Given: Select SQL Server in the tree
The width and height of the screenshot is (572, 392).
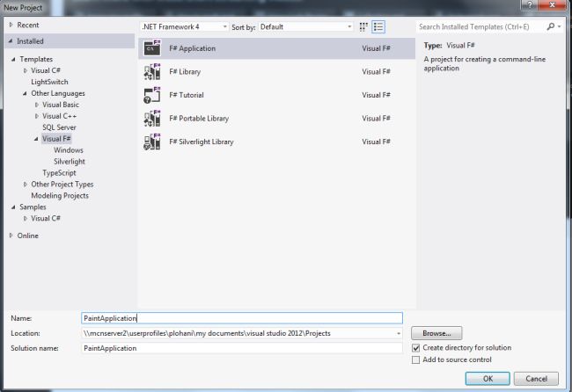Looking at the screenshot, I should coord(59,127).
